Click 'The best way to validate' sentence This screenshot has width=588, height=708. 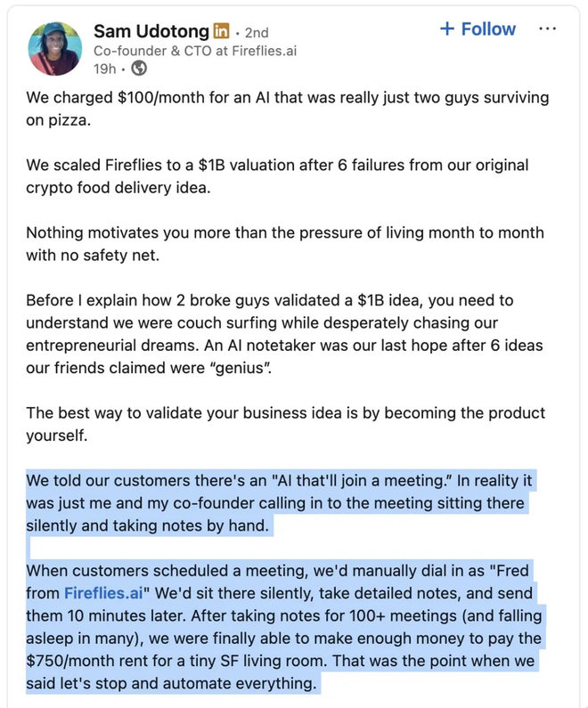click(x=116, y=414)
